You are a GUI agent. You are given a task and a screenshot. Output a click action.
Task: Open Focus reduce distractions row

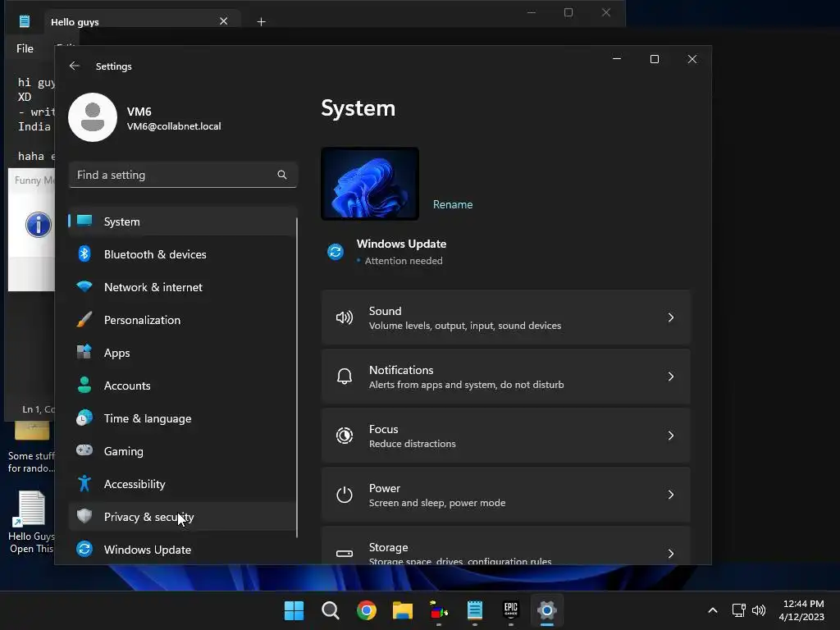505,436
